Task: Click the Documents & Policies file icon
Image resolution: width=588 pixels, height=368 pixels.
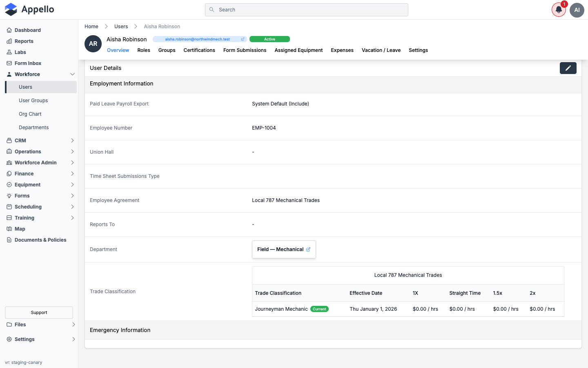Action: [x=9, y=240]
